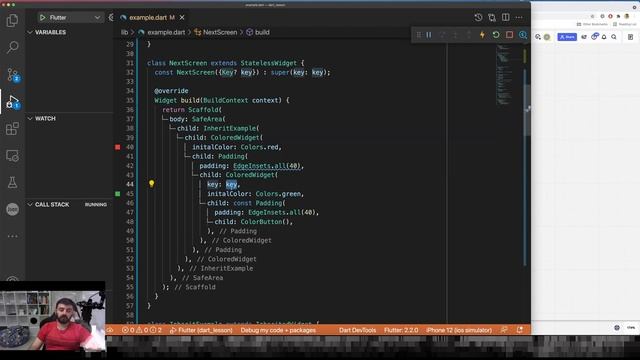640x360 pixels.
Task: Start debugging with the green play icon
Action: tap(42, 18)
